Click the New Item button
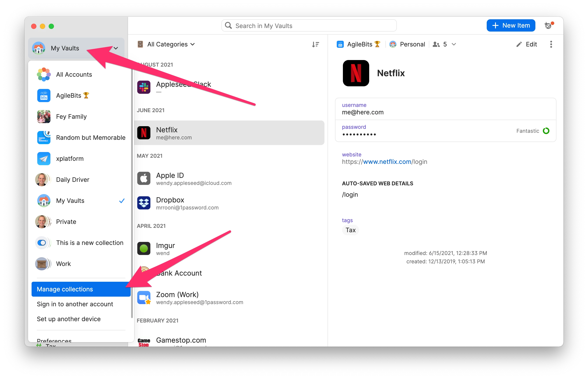Image resolution: width=588 pixels, height=379 pixels. tap(511, 25)
